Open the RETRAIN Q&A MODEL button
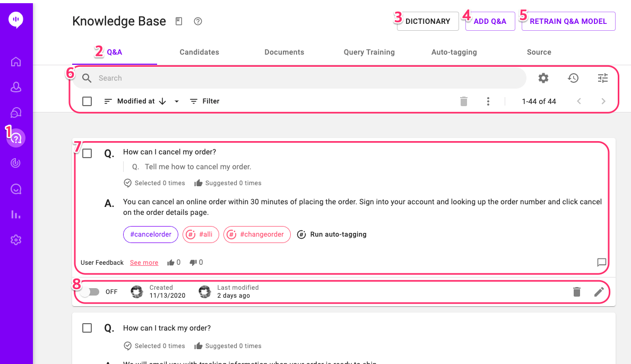The width and height of the screenshot is (631, 364). [x=568, y=21]
